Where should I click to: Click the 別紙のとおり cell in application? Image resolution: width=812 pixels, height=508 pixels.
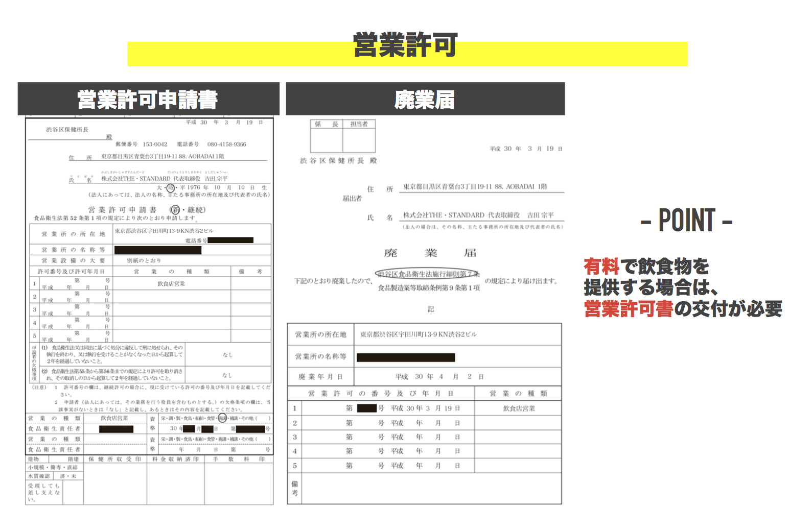tap(144, 260)
